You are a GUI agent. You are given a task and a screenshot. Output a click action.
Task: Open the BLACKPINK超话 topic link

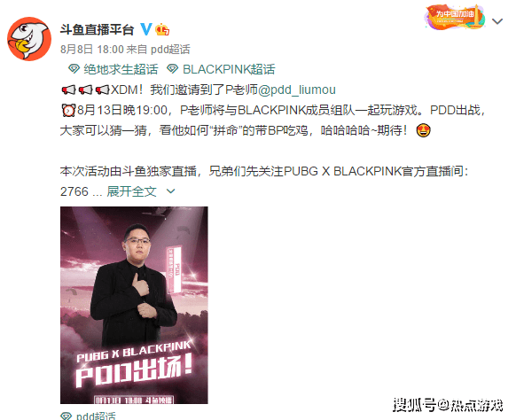pos(229,69)
